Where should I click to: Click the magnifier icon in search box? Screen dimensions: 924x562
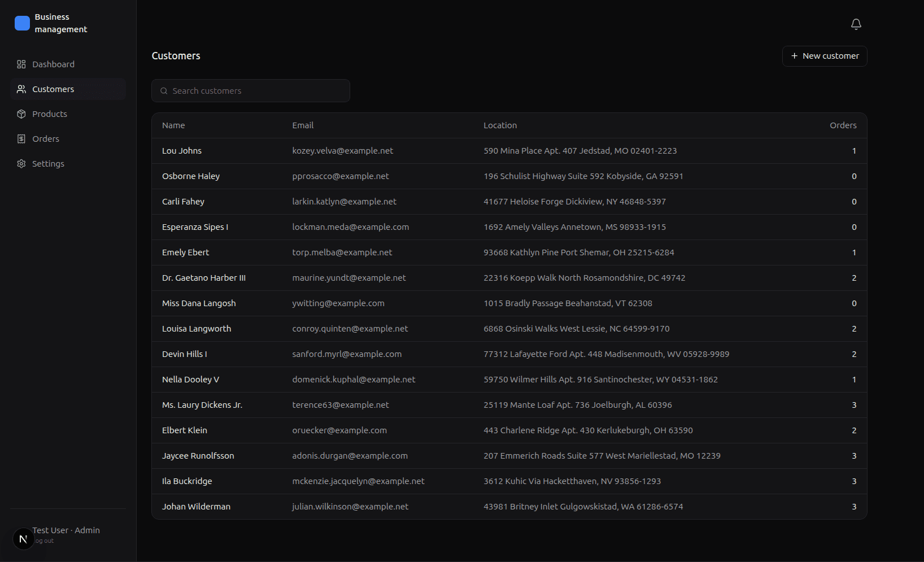pyautogui.click(x=164, y=91)
